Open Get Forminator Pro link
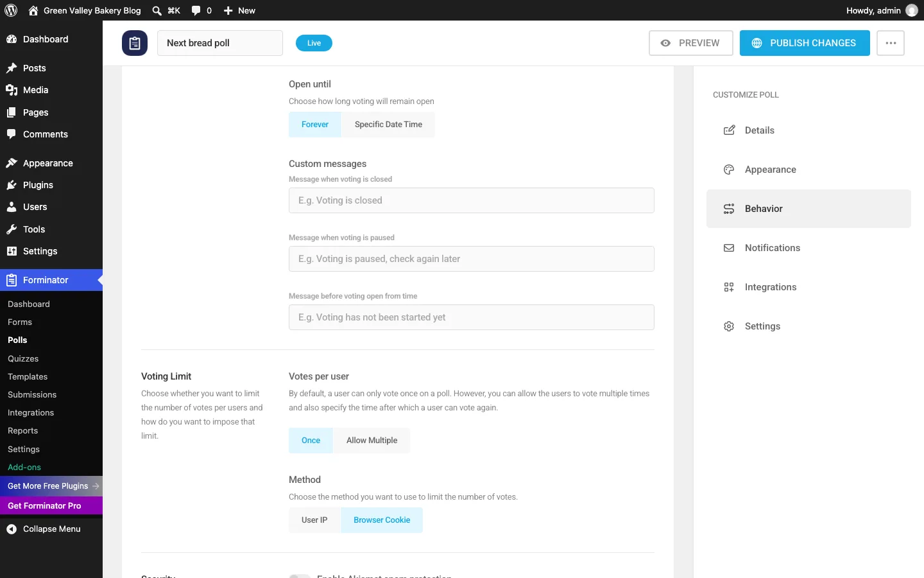 (51, 506)
